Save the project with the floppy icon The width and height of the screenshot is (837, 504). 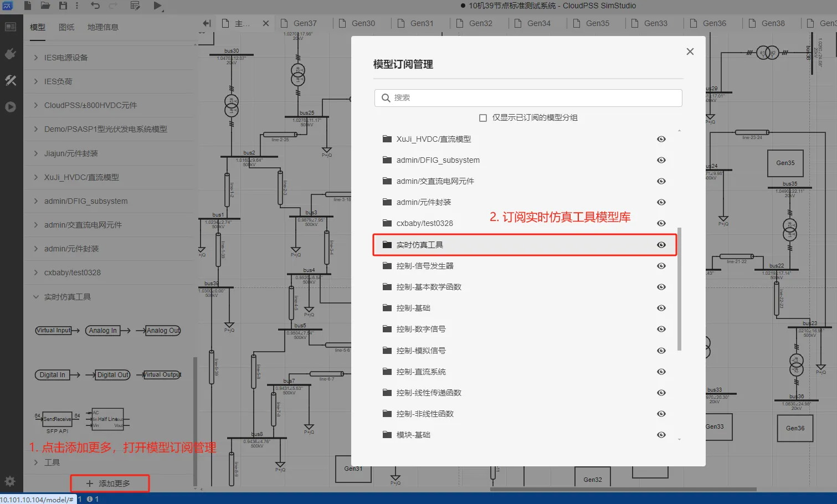pos(63,6)
